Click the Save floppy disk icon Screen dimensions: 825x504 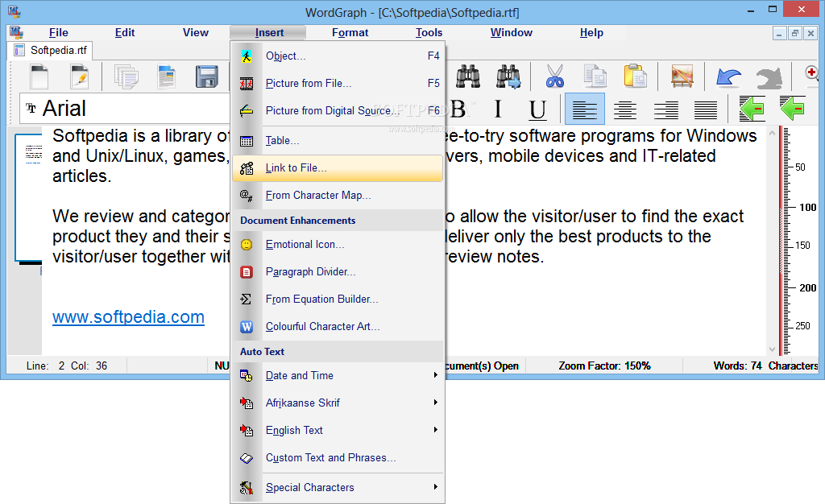pos(207,76)
